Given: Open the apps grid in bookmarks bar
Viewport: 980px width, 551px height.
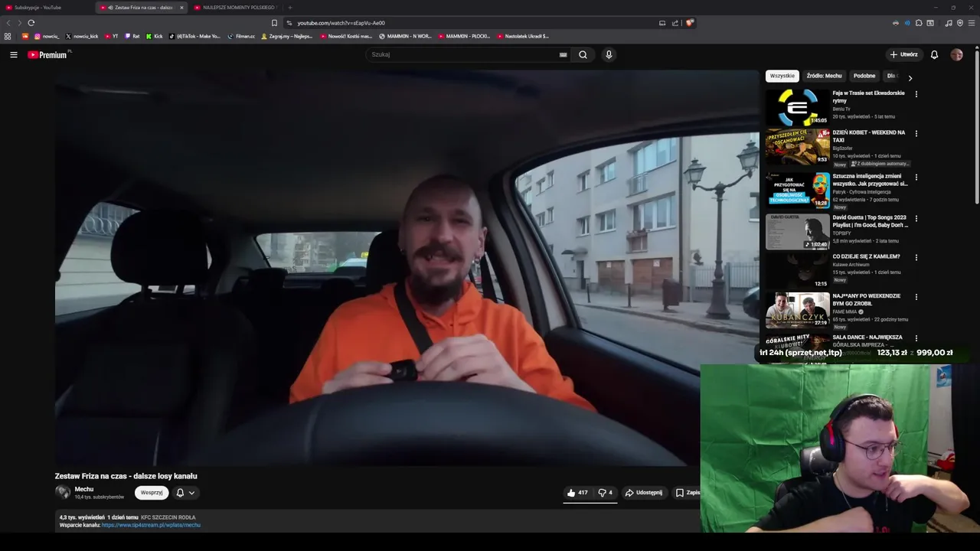Looking at the screenshot, I should (8, 36).
